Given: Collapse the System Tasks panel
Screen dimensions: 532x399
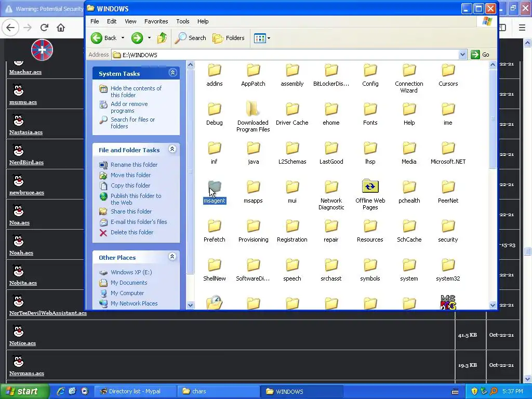Looking at the screenshot, I should pyautogui.click(x=172, y=73).
